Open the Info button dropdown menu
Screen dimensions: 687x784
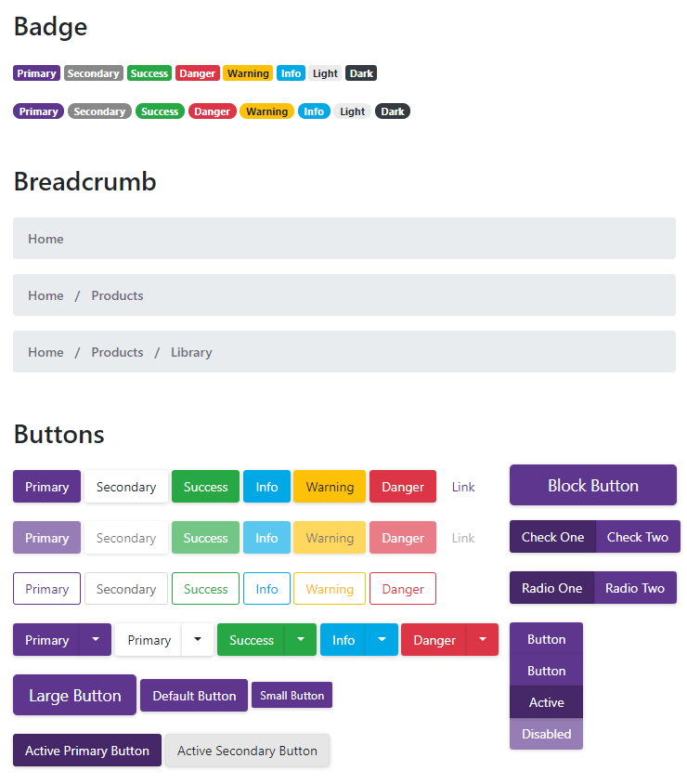pyautogui.click(x=382, y=639)
